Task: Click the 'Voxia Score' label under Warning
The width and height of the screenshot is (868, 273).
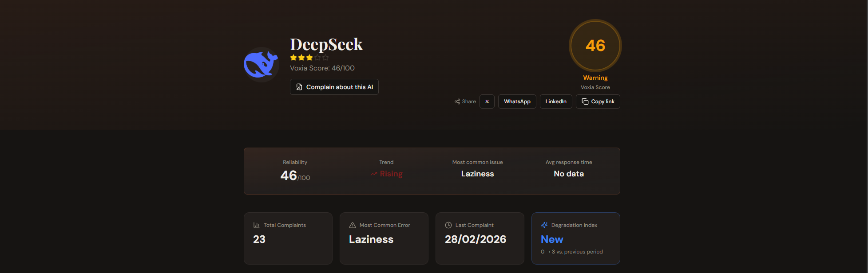Action: click(x=595, y=87)
